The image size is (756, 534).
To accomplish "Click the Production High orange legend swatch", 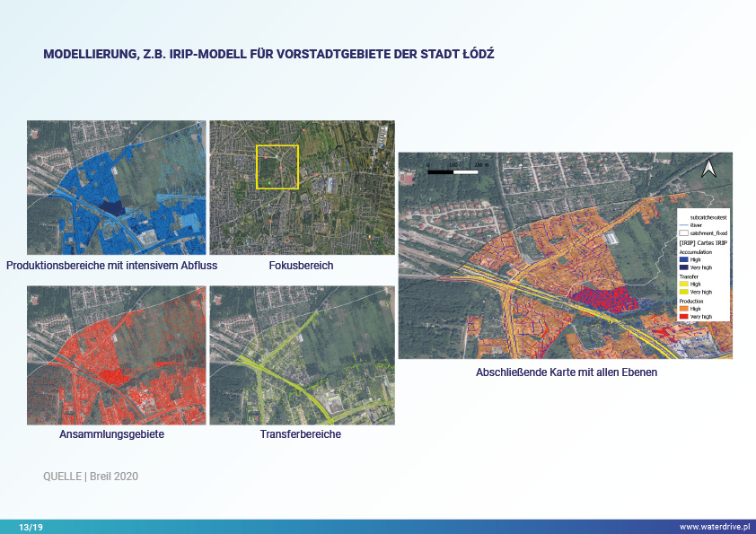I will click(x=682, y=308).
